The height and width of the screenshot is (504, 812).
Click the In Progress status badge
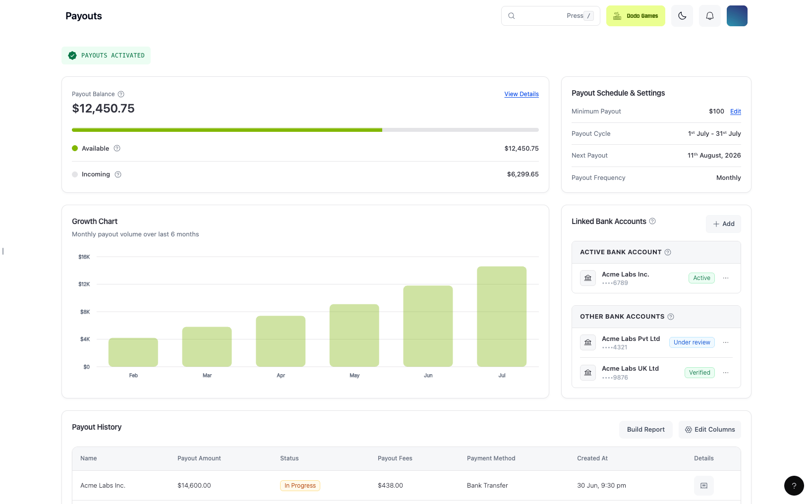tap(300, 486)
